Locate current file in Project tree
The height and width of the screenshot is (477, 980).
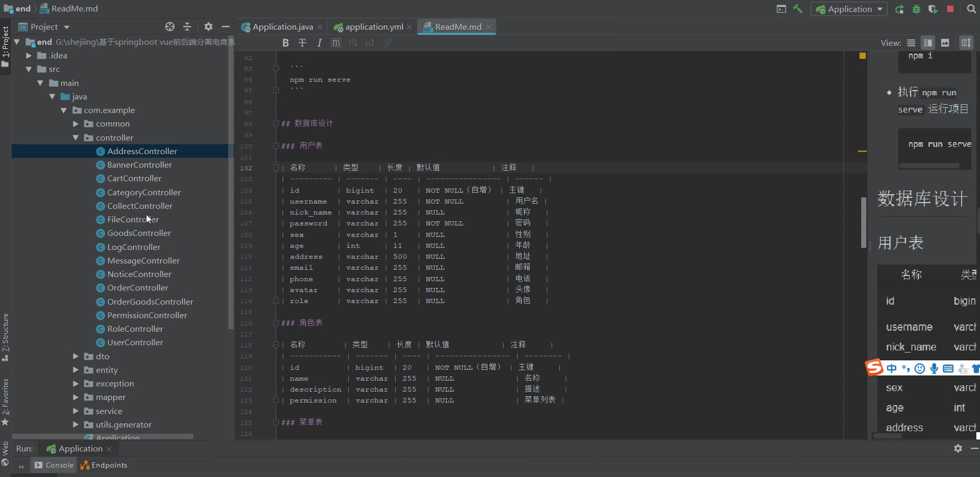pyautogui.click(x=170, y=27)
